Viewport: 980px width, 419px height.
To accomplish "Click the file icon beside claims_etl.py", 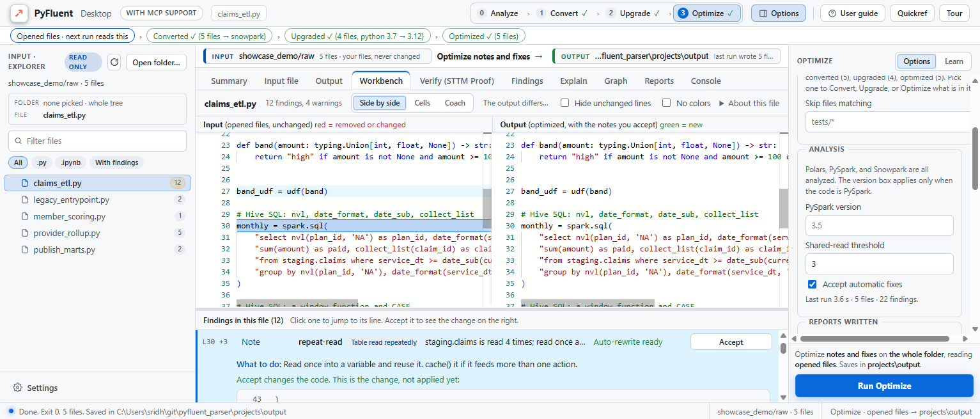I will coord(24,183).
